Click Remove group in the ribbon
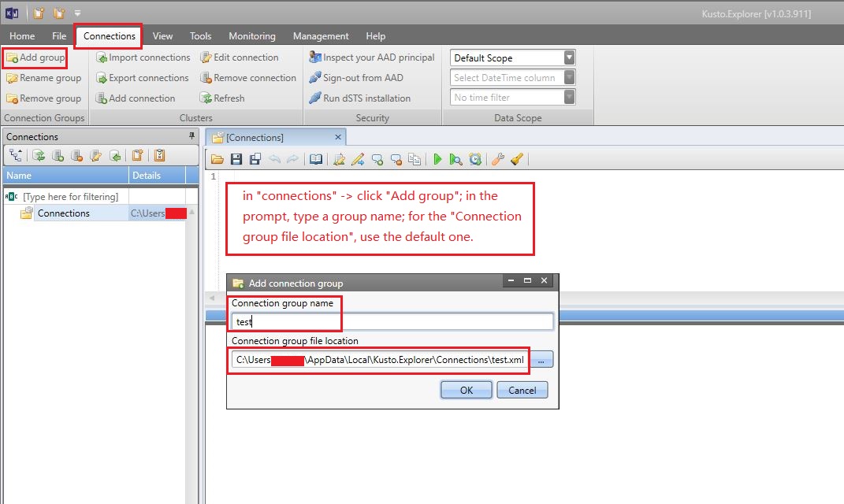 (x=43, y=98)
